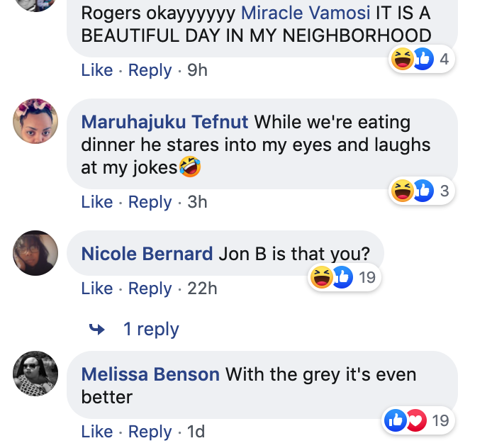
Task: Reply to Maruhajuku Tefnut's comment
Action: (x=150, y=202)
